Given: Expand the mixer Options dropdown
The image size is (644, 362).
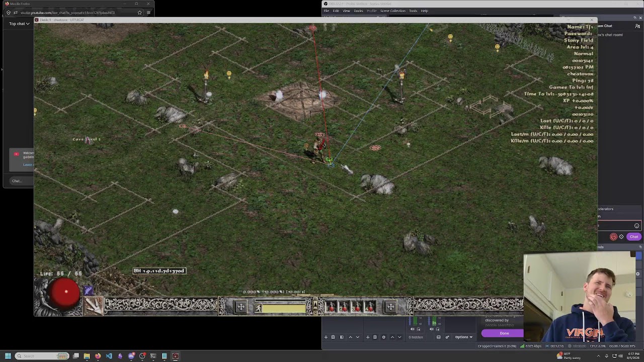Looking at the screenshot, I should click(x=463, y=337).
